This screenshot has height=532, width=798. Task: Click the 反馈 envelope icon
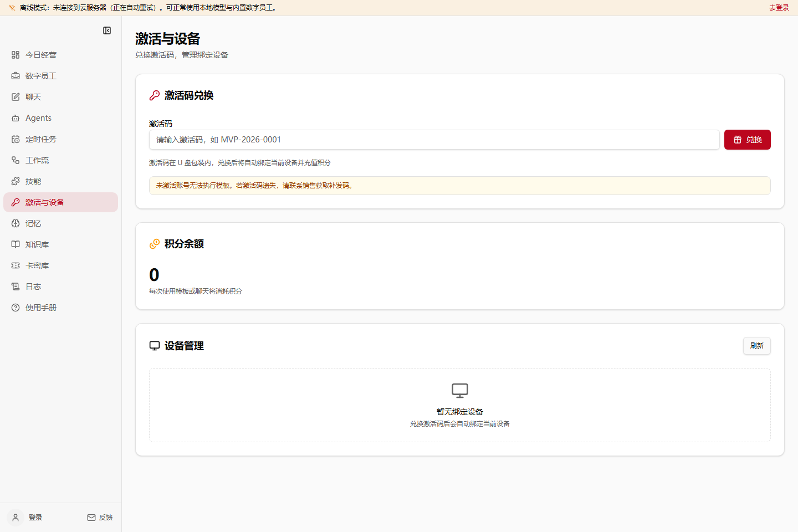tap(91, 518)
